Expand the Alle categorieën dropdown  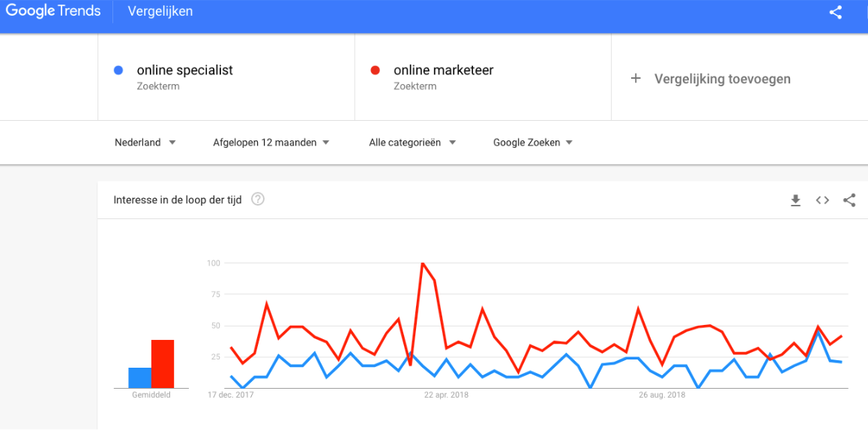(x=412, y=143)
